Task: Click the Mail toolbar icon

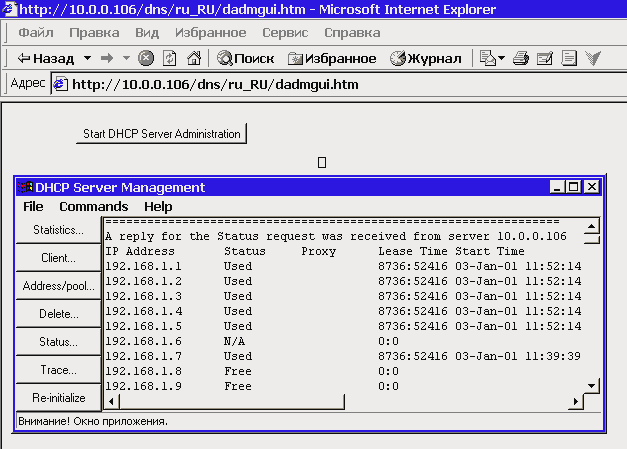Action: [x=487, y=58]
